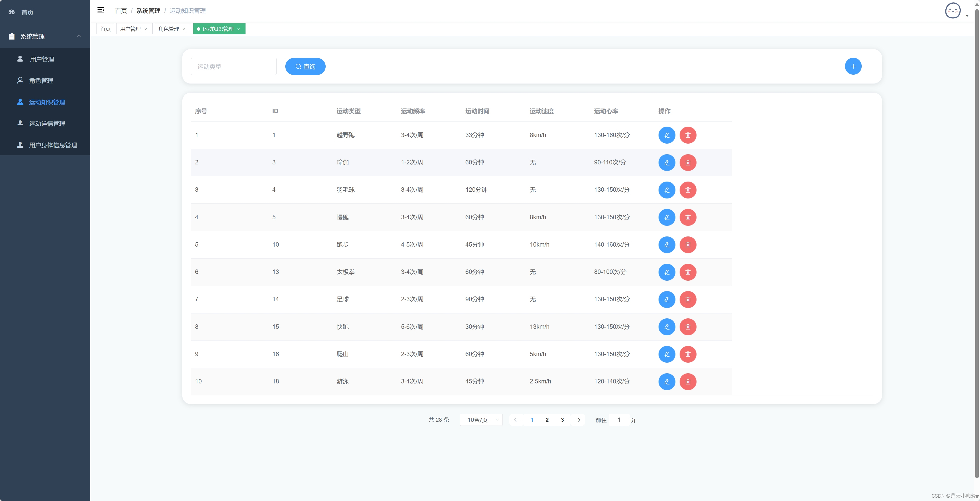
Task: Click the blue plus add button
Action: [x=853, y=66]
